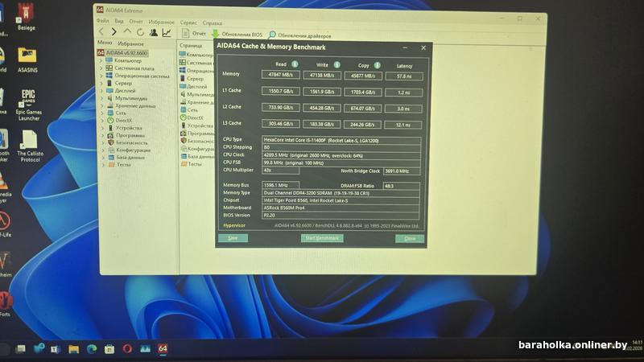Click Операционная система icon in page list
Image resolution: width=644 pixels, height=362 pixels.
183,70
